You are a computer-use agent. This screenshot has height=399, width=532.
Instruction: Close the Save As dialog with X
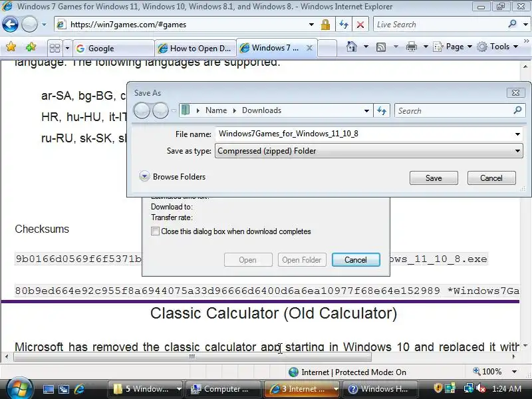pos(515,92)
